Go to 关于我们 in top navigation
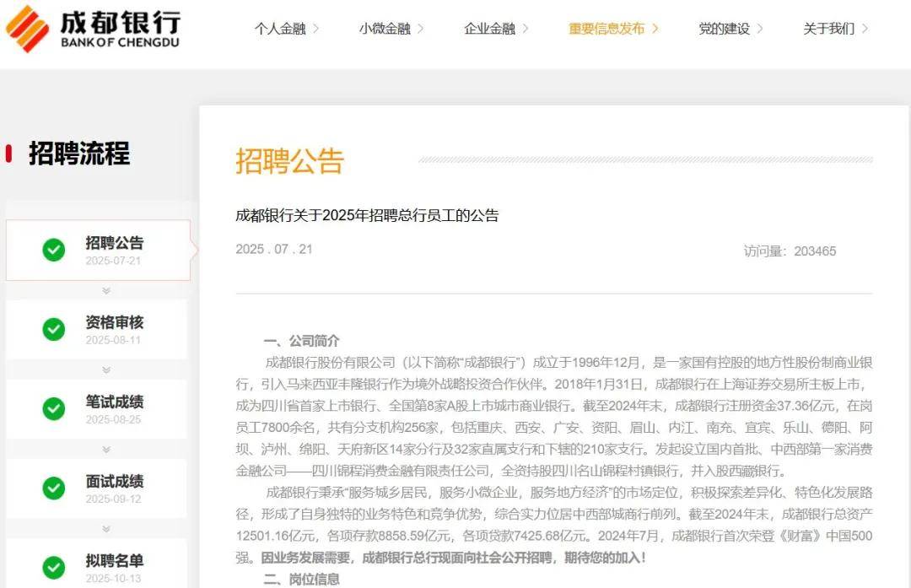The width and height of the screenshot is (911, 588). pyautogui.click(x=835, y=29)
